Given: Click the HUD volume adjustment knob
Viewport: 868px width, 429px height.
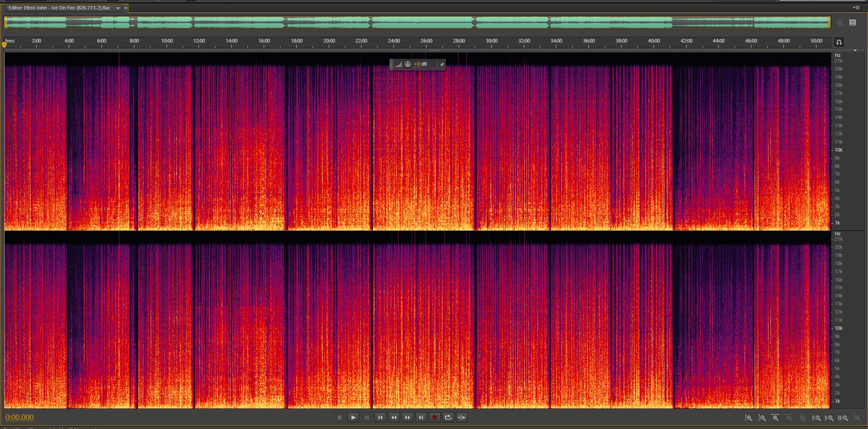Looking at the screenshot, I should coord(408,64).
